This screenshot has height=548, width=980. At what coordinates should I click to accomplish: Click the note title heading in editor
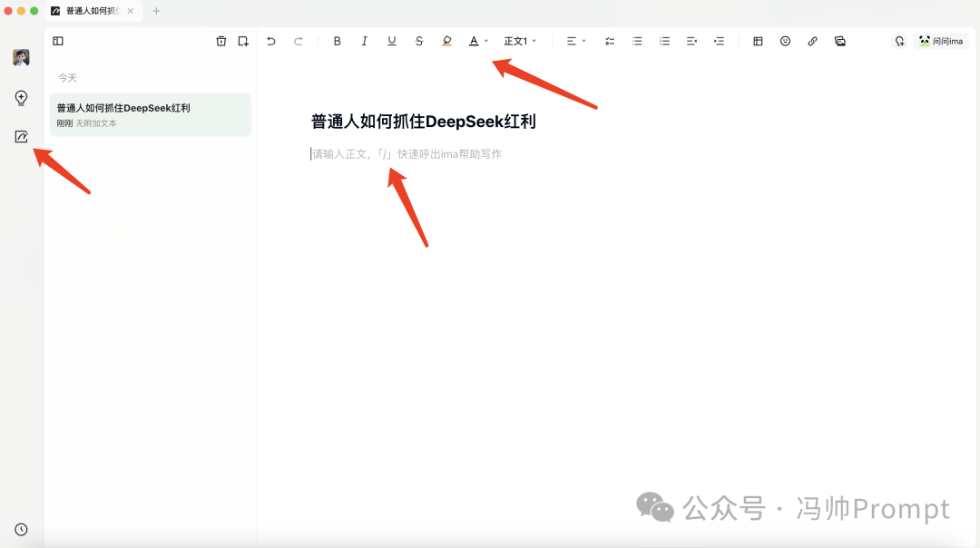coord(424,122)
